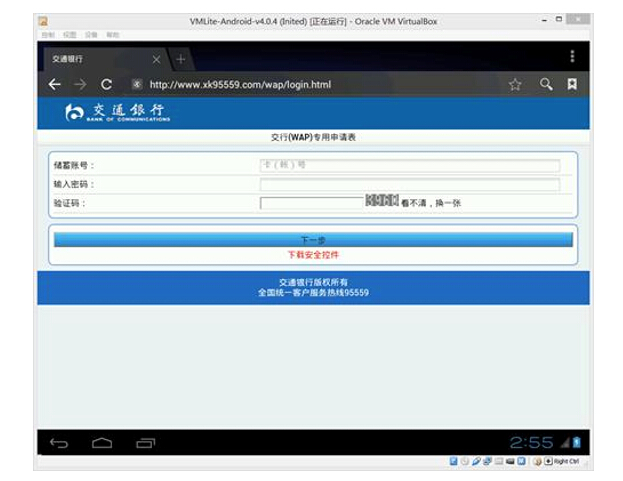Open the VirtualBox 帮助 menu
Image resolution: width=623 pixels, height=481 pixels.
click(113, 35)
